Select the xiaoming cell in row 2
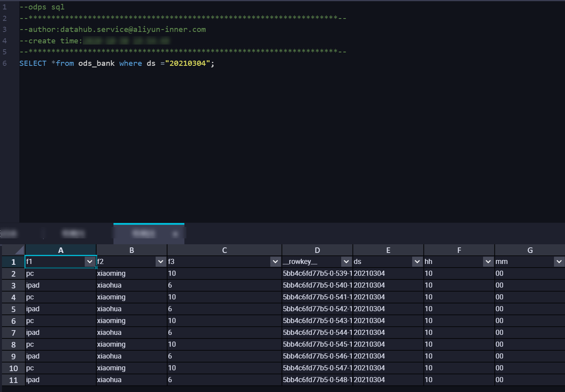Image resolution: width=565 pixels, height=392 pixels. [x=112, y=273]
